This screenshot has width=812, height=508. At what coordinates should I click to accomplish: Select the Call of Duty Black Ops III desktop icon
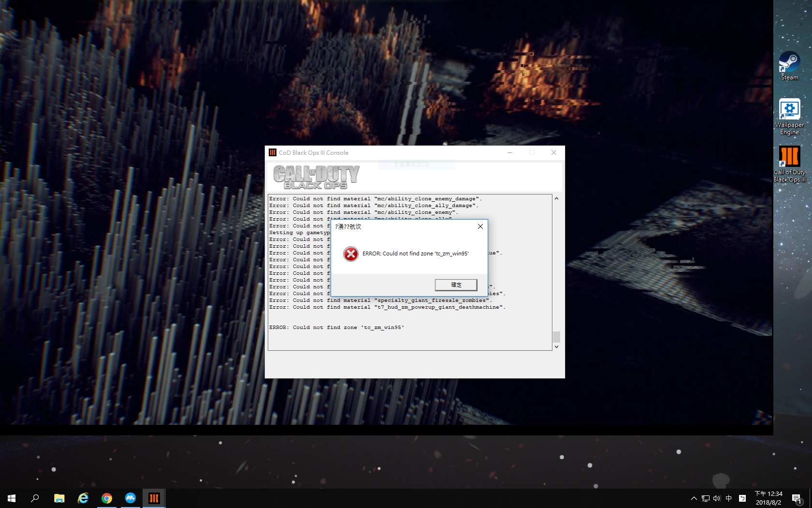(x=790, y=164)
